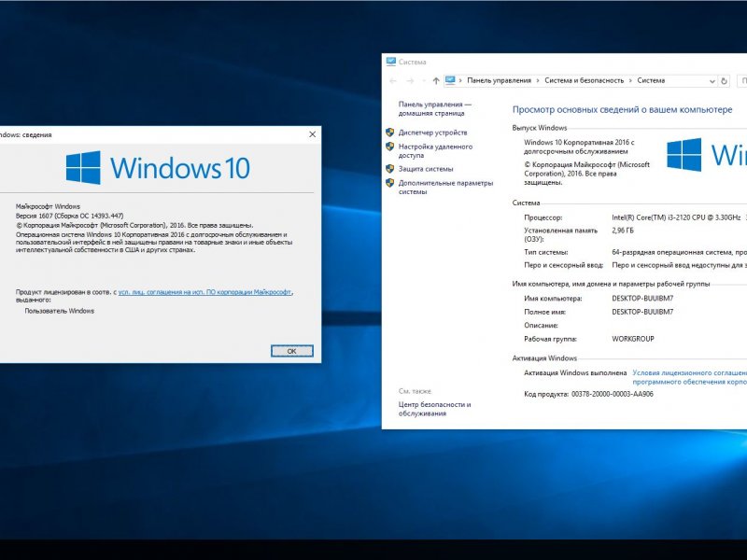This screenshot has height=560, width=747.
Task: Open Панель управления — домашняя страница link
Action: 434,108
